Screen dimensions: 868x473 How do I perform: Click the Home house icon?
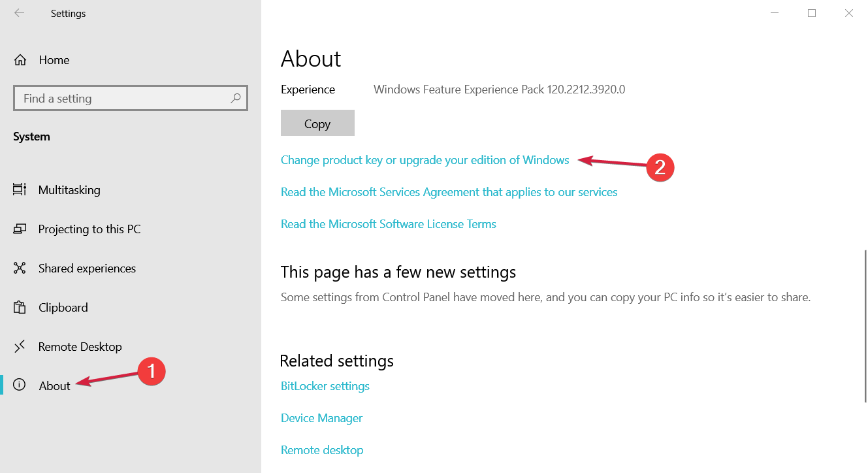(x=20, y=60)
